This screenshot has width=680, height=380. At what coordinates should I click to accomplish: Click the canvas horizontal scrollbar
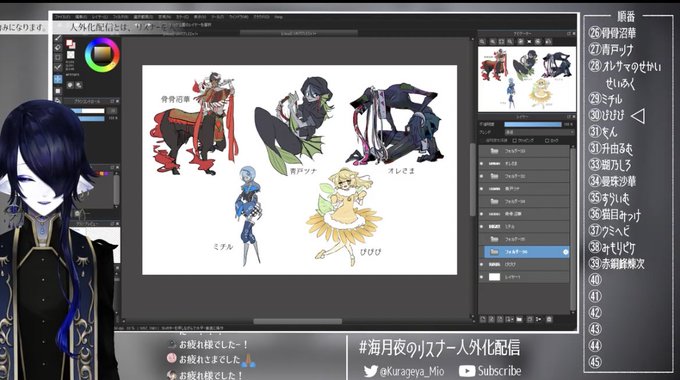(298, 321)
